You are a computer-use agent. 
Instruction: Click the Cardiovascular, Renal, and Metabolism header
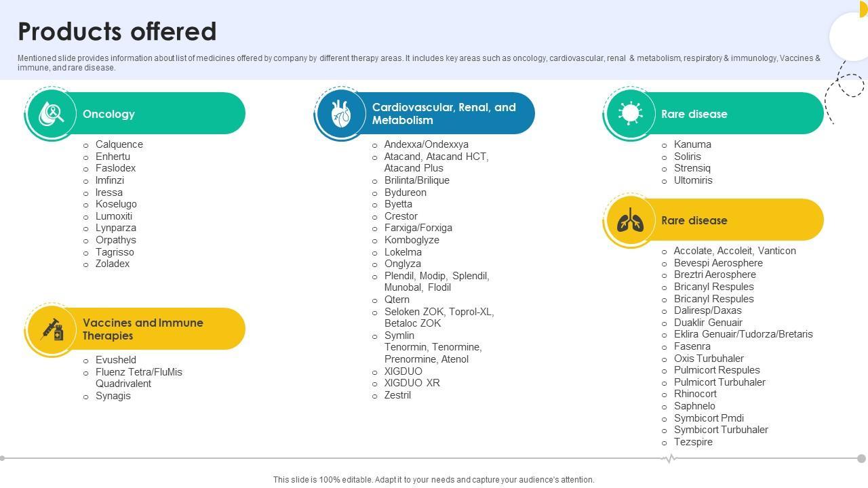pyautogui.click(x=443, y=114)
